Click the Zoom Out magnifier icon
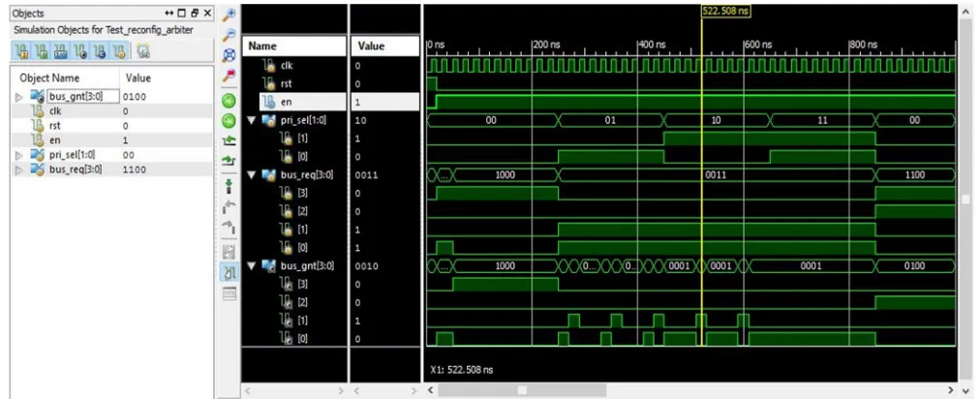This screenshot has width=980, height=399. click(x=230, y=35)
